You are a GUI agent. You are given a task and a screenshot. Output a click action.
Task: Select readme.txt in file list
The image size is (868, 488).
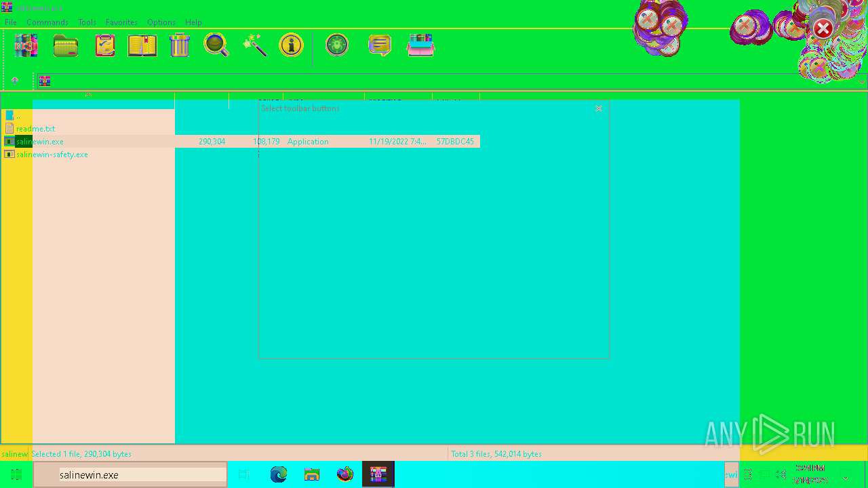click(30, 128)
